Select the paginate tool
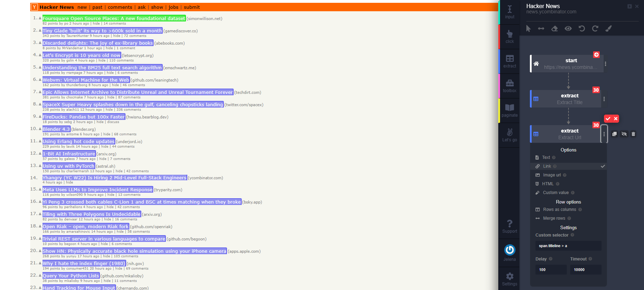The image size is (644, 290). [510, 110]
